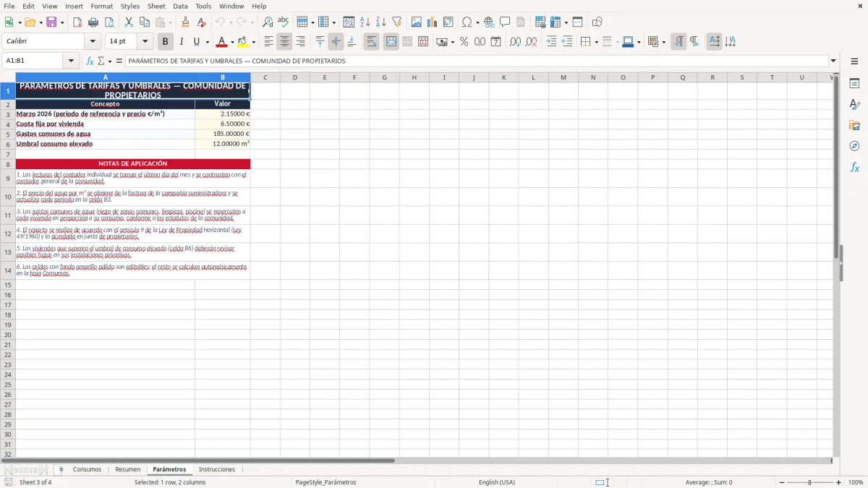Insert Comment speech bubble icon
Screen dimensions: 868x488
505,22
